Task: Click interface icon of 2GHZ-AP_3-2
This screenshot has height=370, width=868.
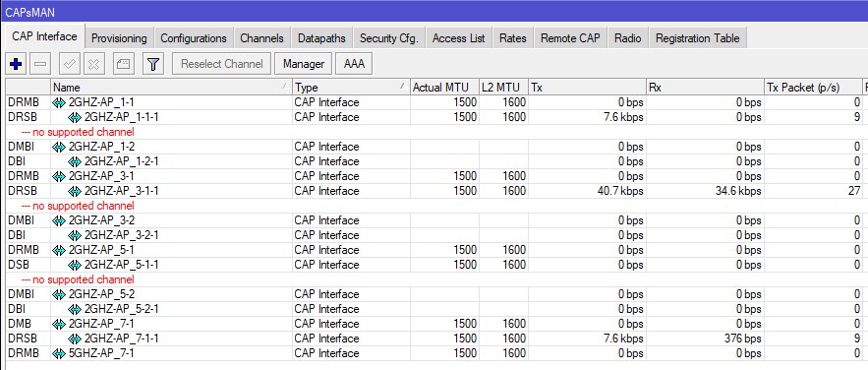Action: [59, 220]
